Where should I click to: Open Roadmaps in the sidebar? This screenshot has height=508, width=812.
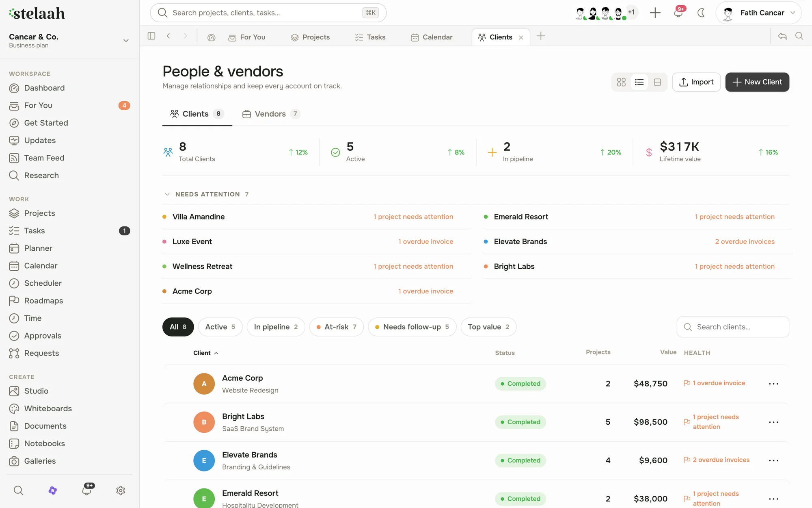tap(69, 300)
